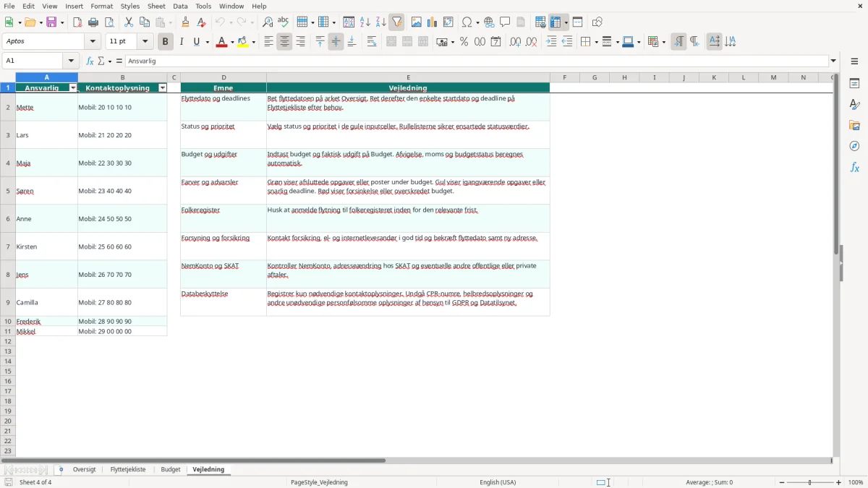Format the cell as percent
This screenshot has height=488, width=868.
coord(464,42)
